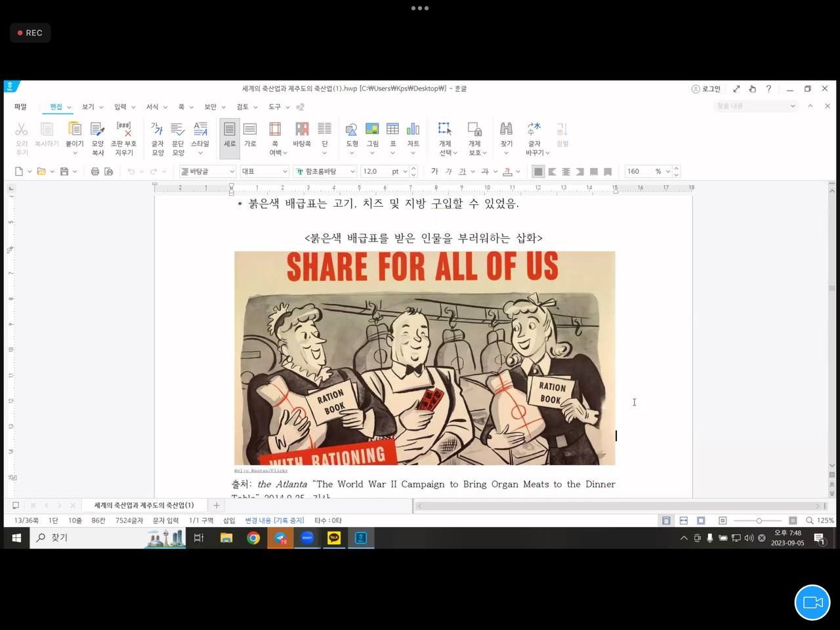840x630 pixels.
Task: Insert a table with 표 icon
Action: pyautogui.click(x=392, y=129)
